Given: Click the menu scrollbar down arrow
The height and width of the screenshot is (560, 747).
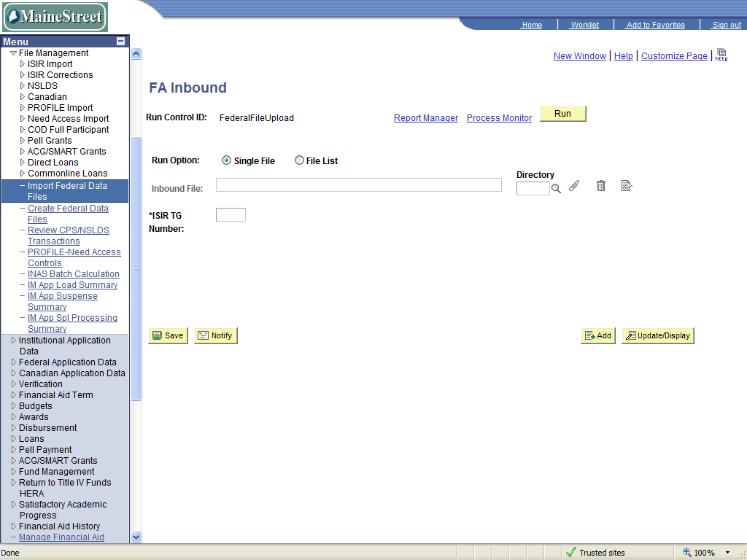Looking at the screenshot, I should 136,537.
